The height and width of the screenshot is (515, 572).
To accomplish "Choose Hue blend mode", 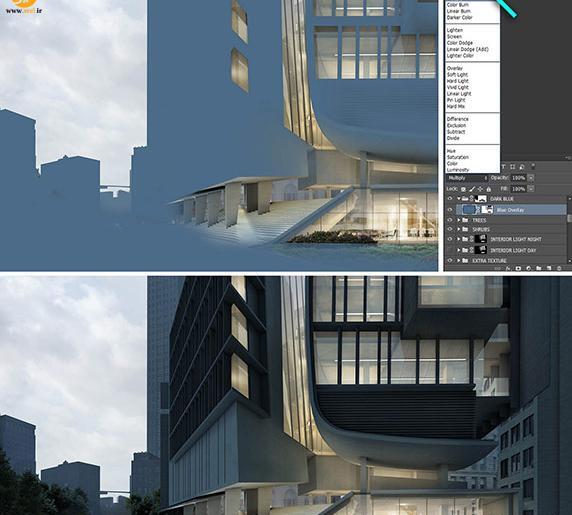I will [451, 151].
